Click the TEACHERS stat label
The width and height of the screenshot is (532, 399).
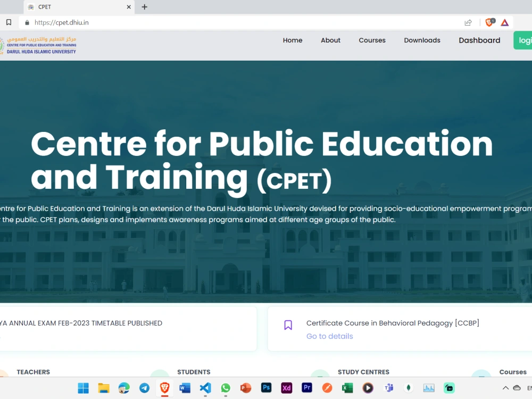pos(33,372)
